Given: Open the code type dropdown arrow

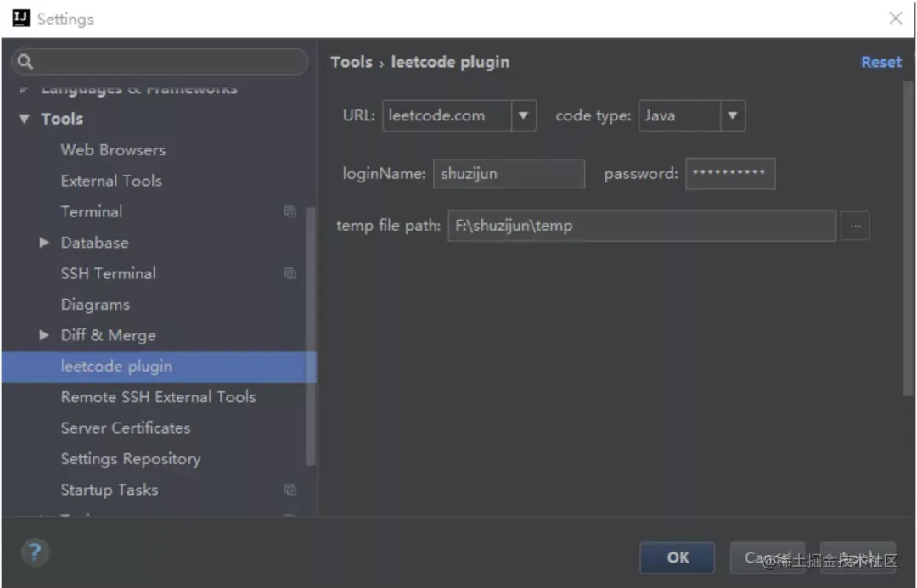Looking at the screenshot, I should pyautogui.click(x=732, y=115).
